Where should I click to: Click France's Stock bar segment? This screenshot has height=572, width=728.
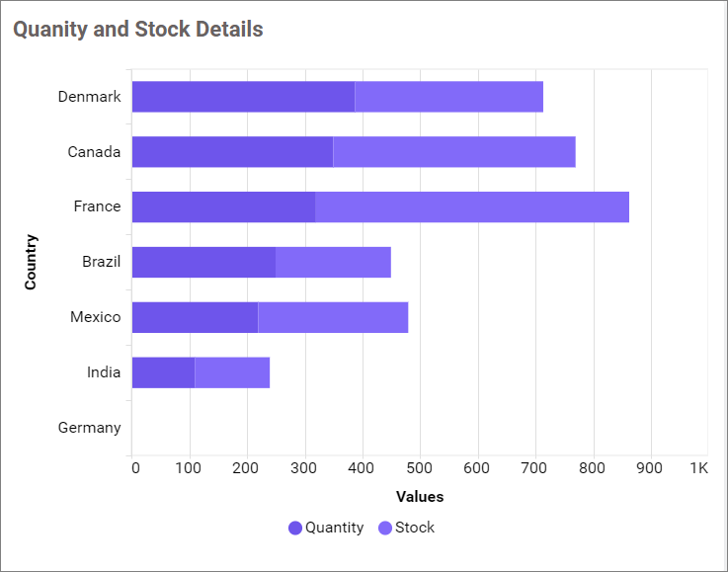(472, 206)
